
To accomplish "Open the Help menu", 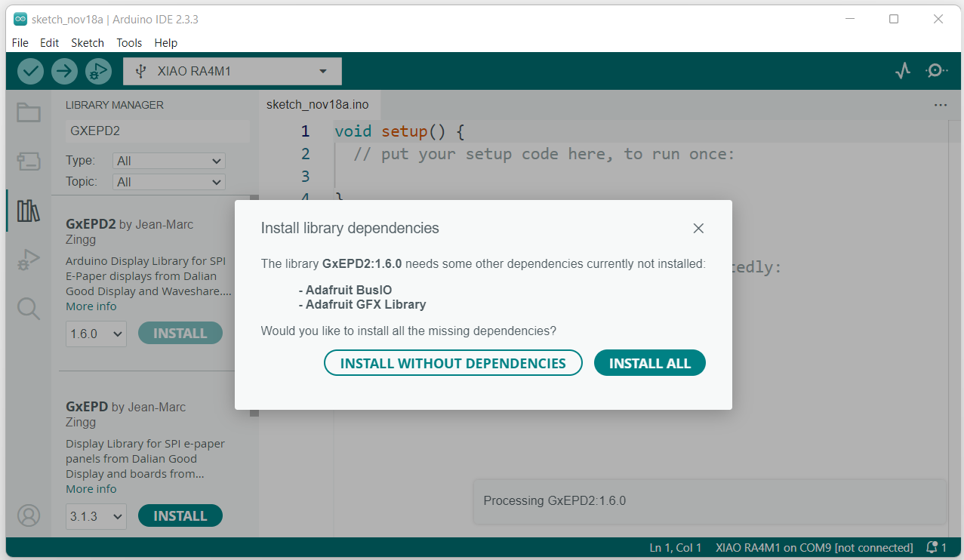I will (166, 43).
